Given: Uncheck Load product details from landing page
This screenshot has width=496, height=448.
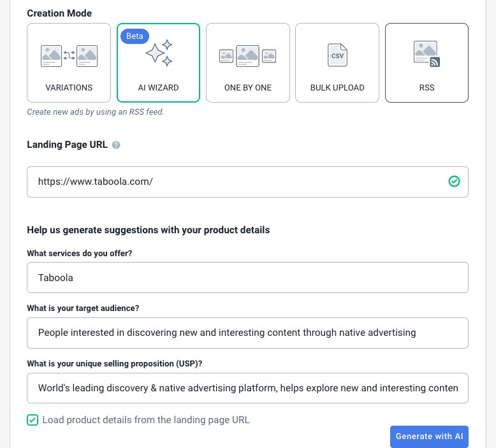Looking at the screenshot, I should [33, 420].
